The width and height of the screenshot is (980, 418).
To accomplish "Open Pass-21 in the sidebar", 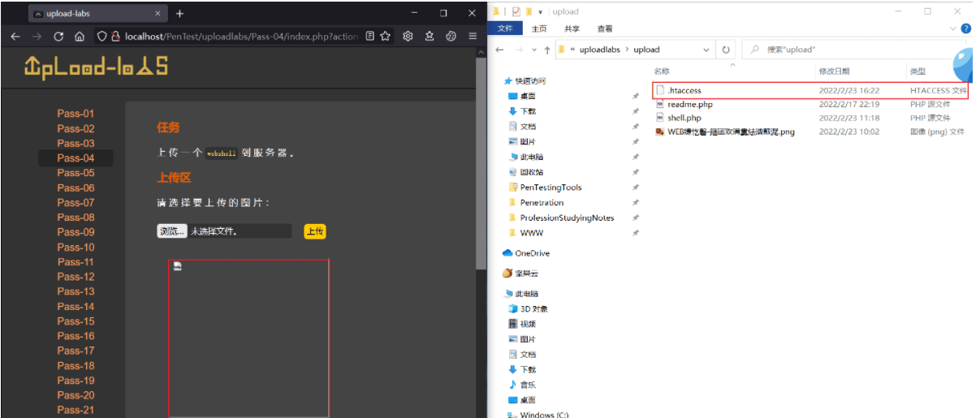I will (76, 410).
